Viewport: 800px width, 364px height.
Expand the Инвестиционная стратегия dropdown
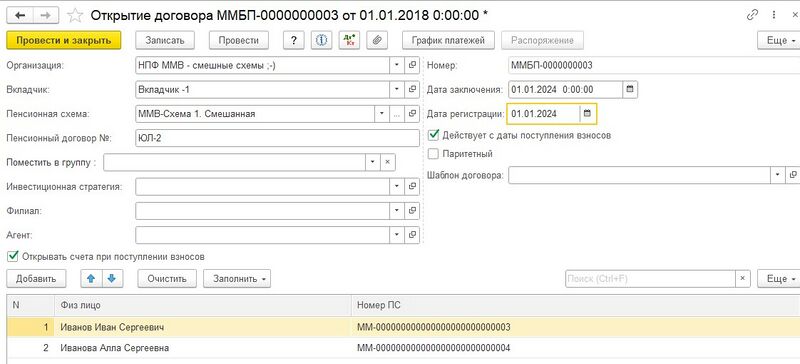(x=397, y=187)
